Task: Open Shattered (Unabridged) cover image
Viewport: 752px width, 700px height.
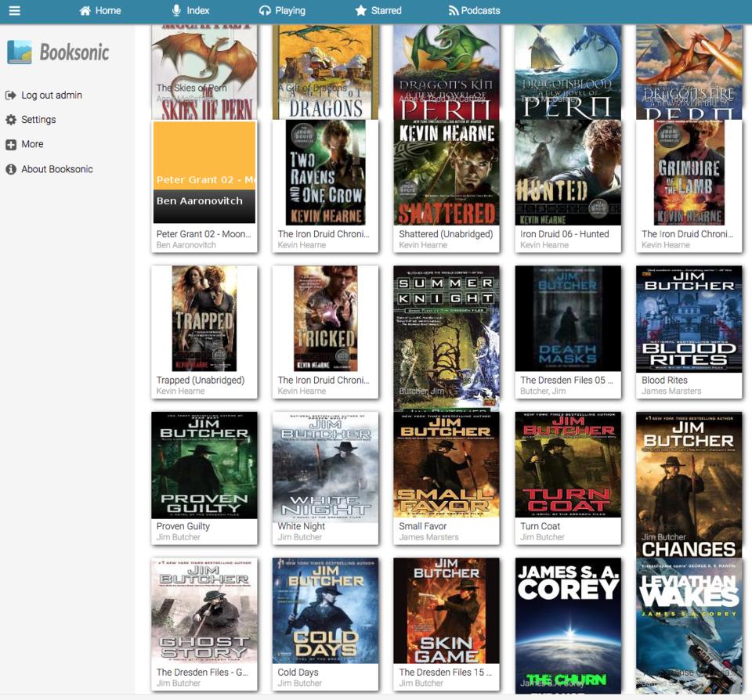Action: tap(446, 172)
